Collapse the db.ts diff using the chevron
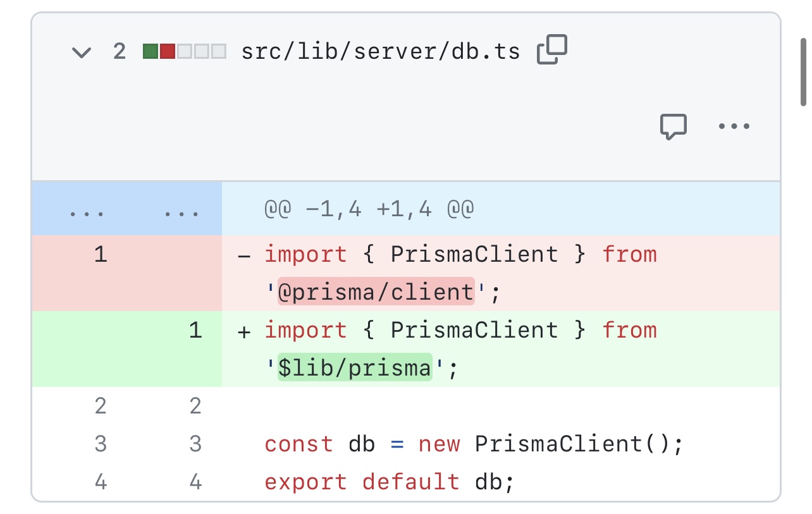This screenshot has width=812, height=514. (x=81, y=52)
